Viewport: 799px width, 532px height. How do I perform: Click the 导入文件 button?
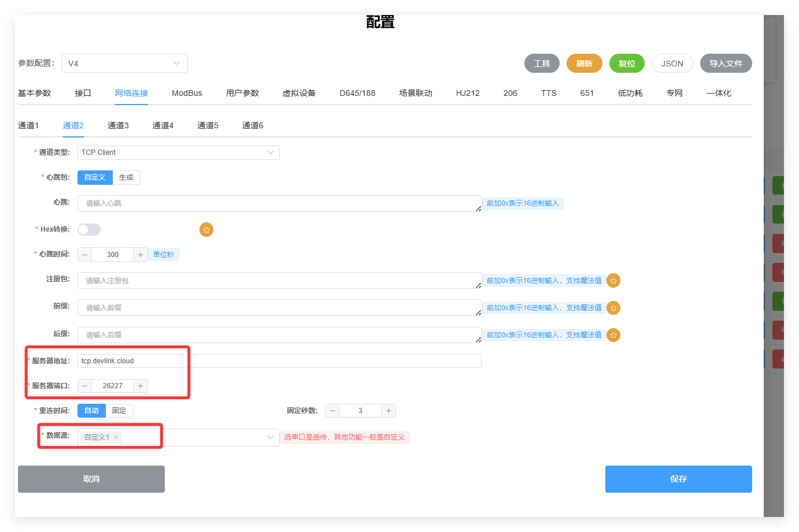coord(726,64)
